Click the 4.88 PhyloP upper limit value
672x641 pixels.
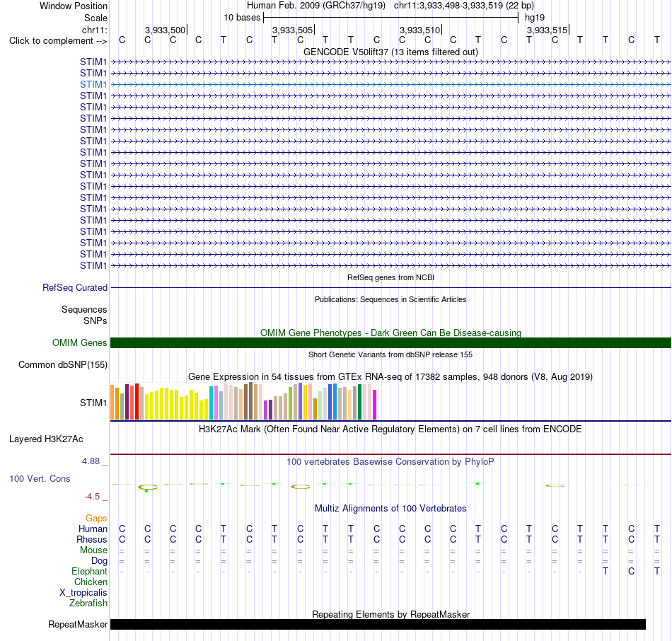pyautogui.click(x=91, y=461)
